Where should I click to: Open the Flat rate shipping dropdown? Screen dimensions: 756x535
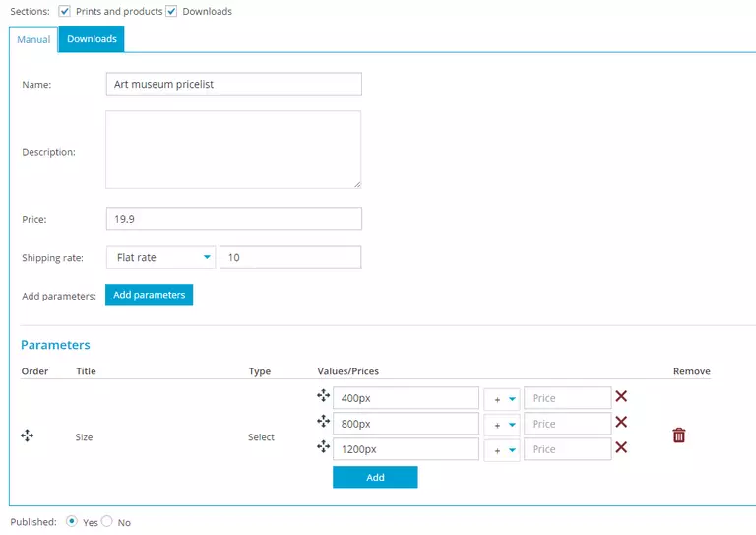160,258
